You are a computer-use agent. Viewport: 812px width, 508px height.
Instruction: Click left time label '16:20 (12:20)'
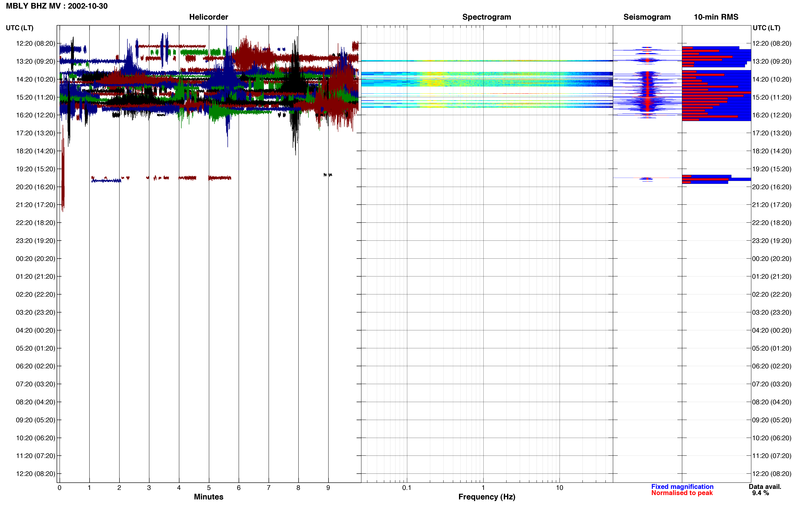click(x=36, y=115)
